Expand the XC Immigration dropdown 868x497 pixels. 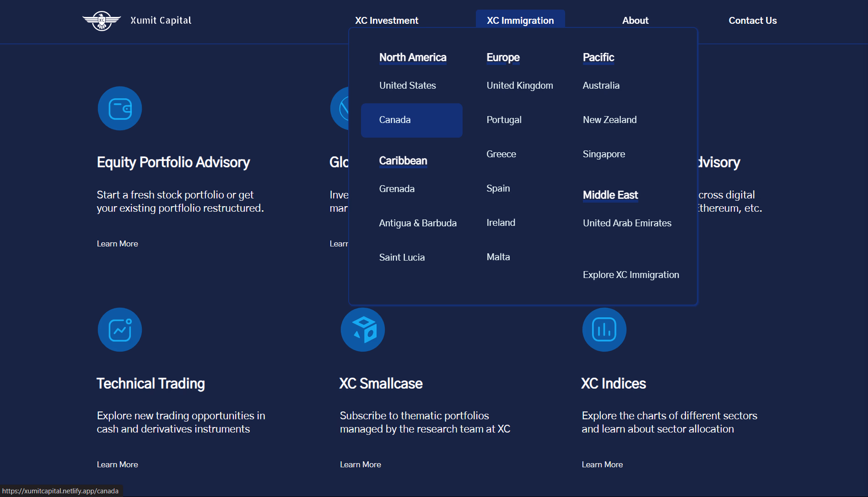pos(520,20)
